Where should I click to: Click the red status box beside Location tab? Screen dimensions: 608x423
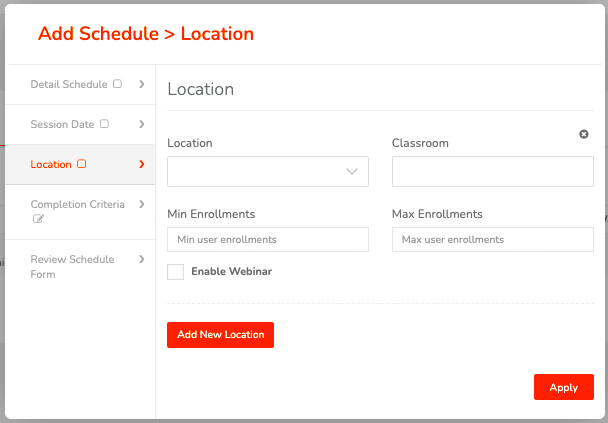pyautogui.click(x=81, y=164)
